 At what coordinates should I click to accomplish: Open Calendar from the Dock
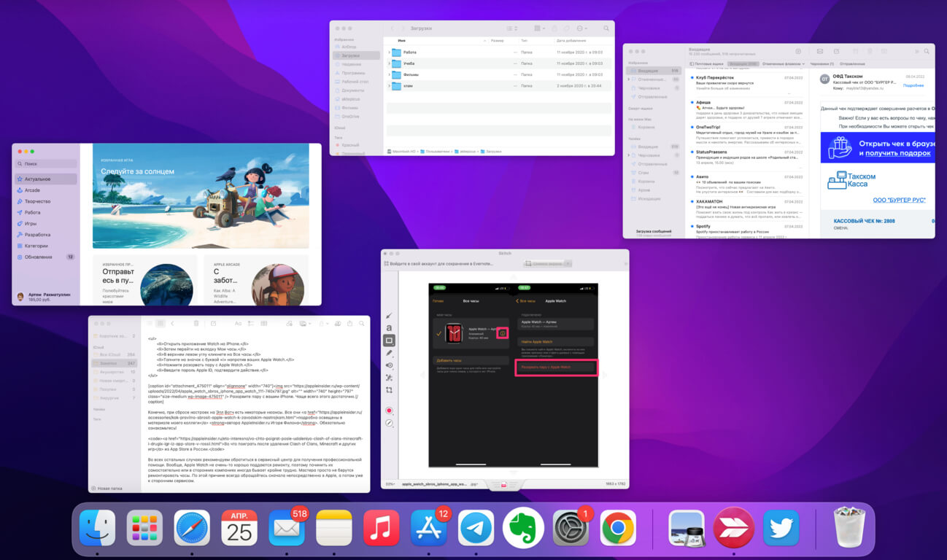pyautogui.click(x=239, y=528)
